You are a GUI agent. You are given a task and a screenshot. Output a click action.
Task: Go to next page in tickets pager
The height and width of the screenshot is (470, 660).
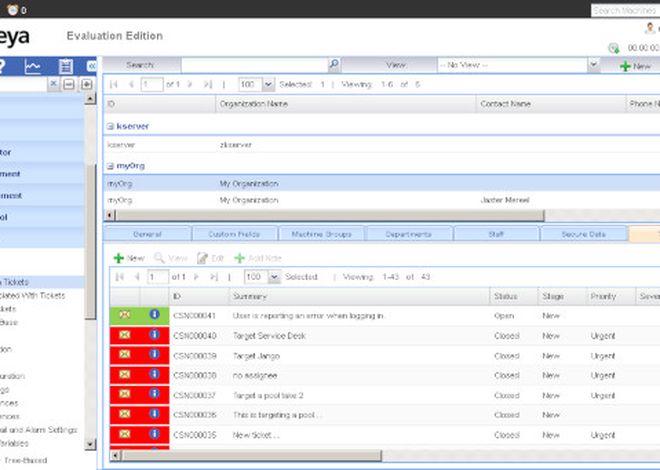coord(196,276)
